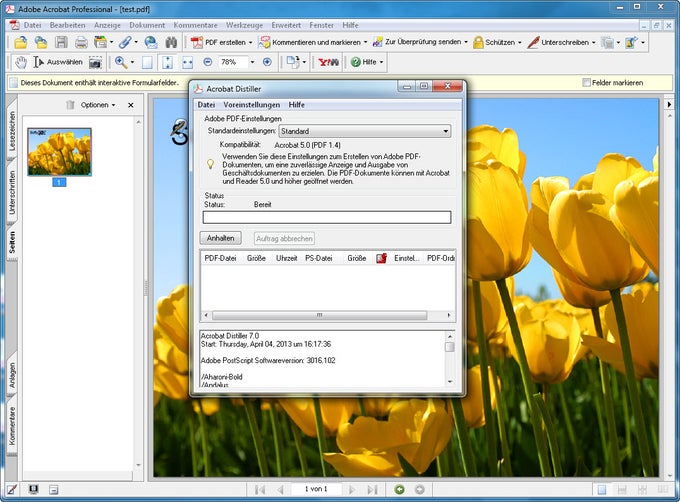
Task: Open Voreinstellungen menu in Distiller
Action: [252, 105]
